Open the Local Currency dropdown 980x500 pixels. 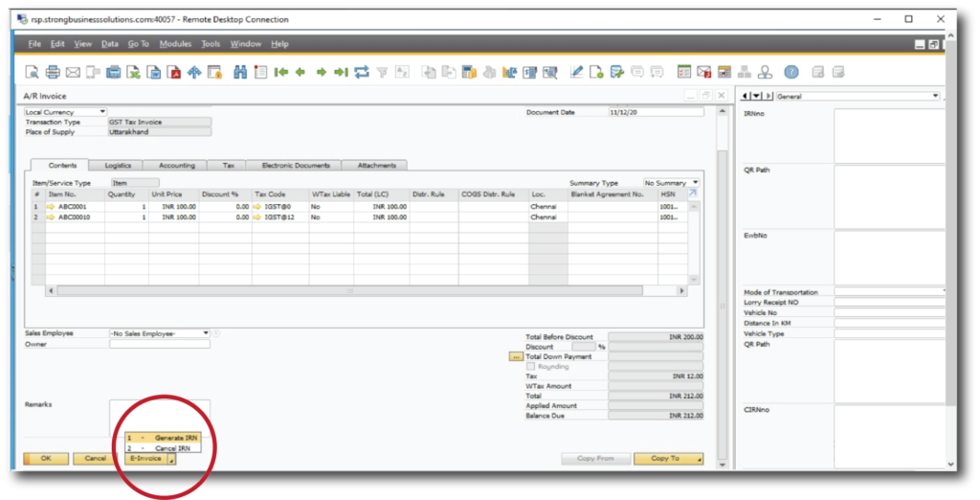[x=102, y=112]
